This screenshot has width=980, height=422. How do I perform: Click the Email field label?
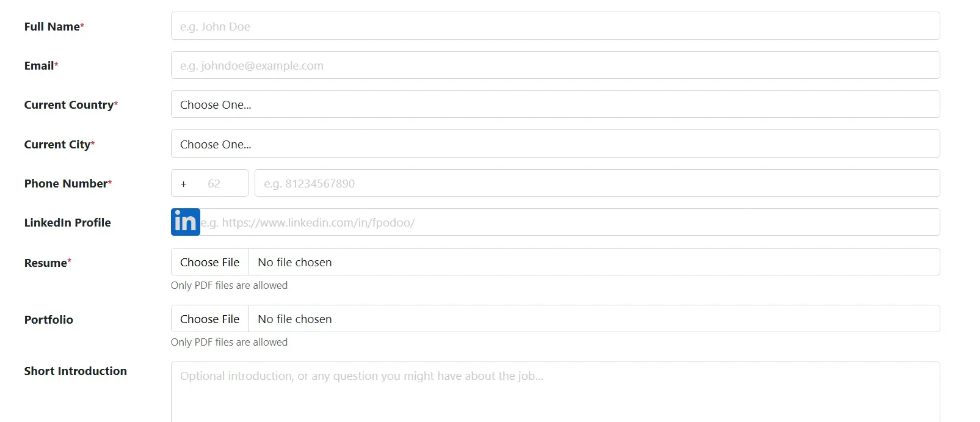click(x=39, y=66)
